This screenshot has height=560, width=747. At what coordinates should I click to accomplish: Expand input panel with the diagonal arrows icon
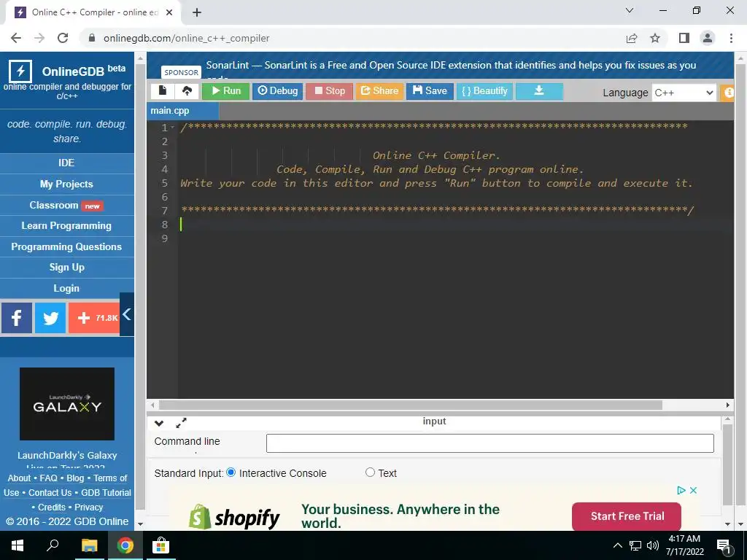coord(181,423)
